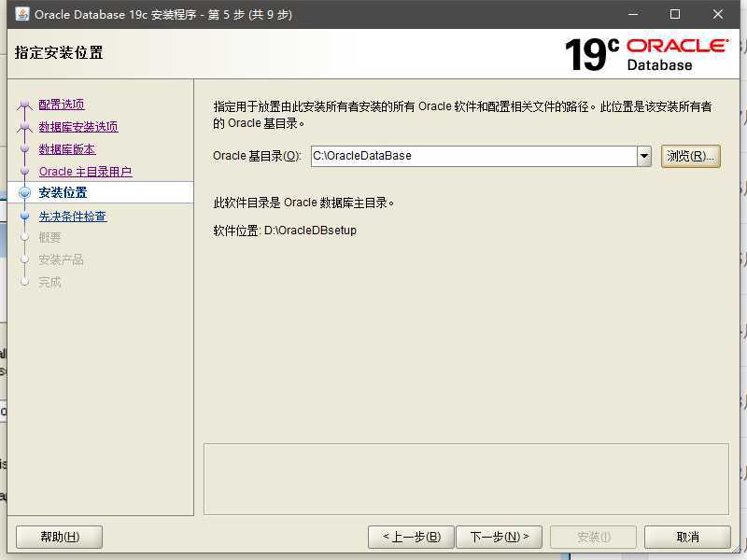Select the 数据库版本 step link
747x560 pixels.
67,149
